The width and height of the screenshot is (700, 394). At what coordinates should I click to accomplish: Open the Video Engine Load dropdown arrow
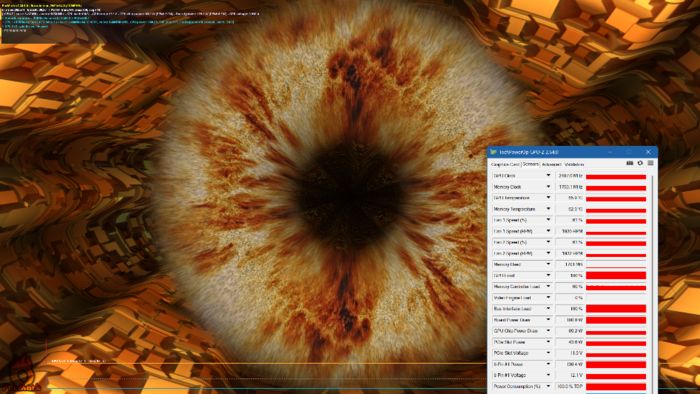click(x=548, y=298)
